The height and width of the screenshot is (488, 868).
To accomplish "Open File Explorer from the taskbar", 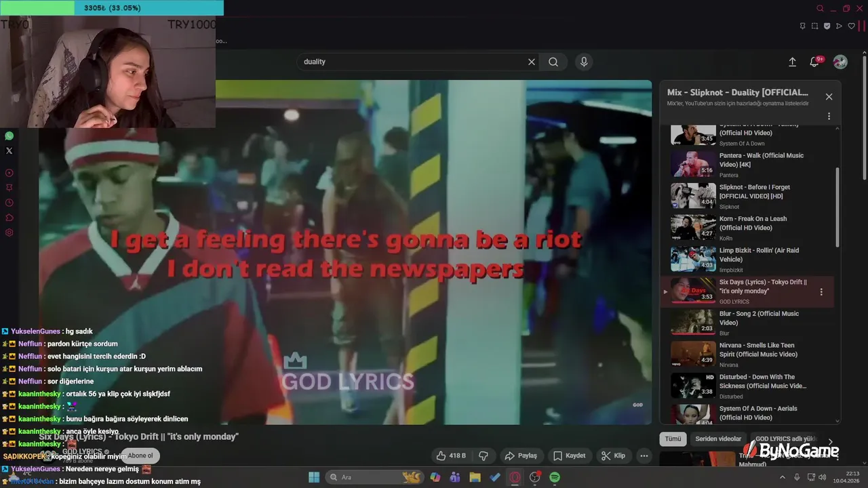I will point(475,477).
